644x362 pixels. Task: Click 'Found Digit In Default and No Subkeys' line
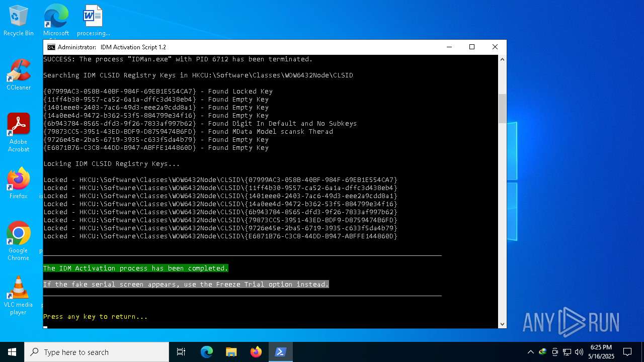click(200, 124)
